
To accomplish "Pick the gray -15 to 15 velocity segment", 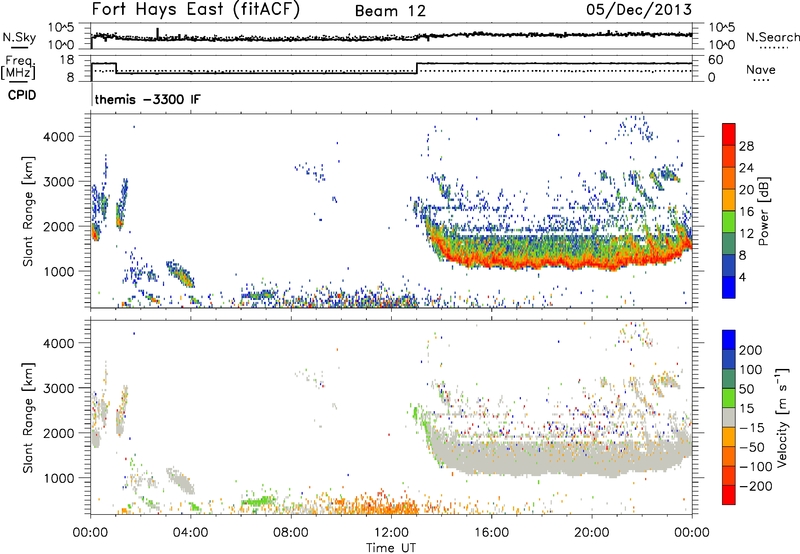I will [x=729, y=417].
